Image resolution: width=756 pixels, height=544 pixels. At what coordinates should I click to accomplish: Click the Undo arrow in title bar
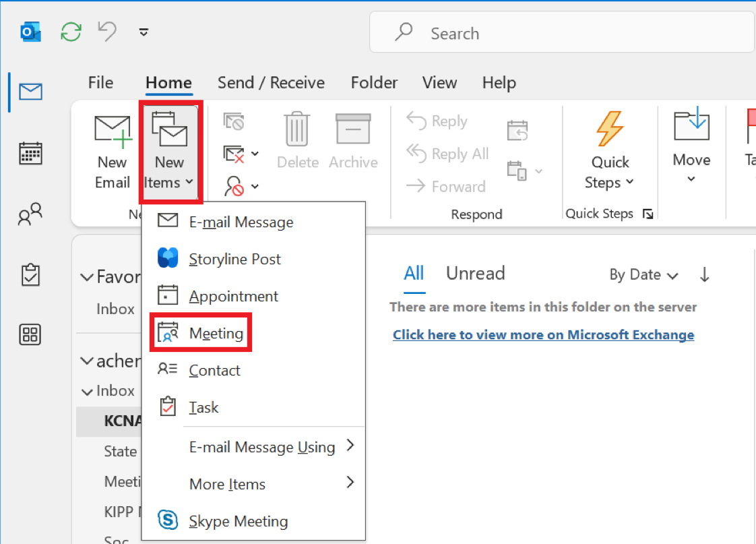108,32
